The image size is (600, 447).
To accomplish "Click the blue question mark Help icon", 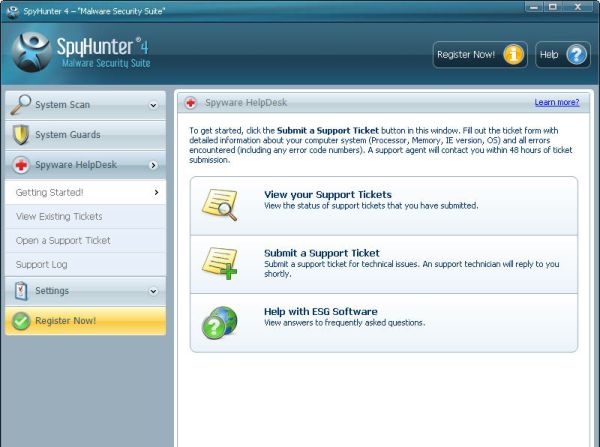I will pos(576,54).
